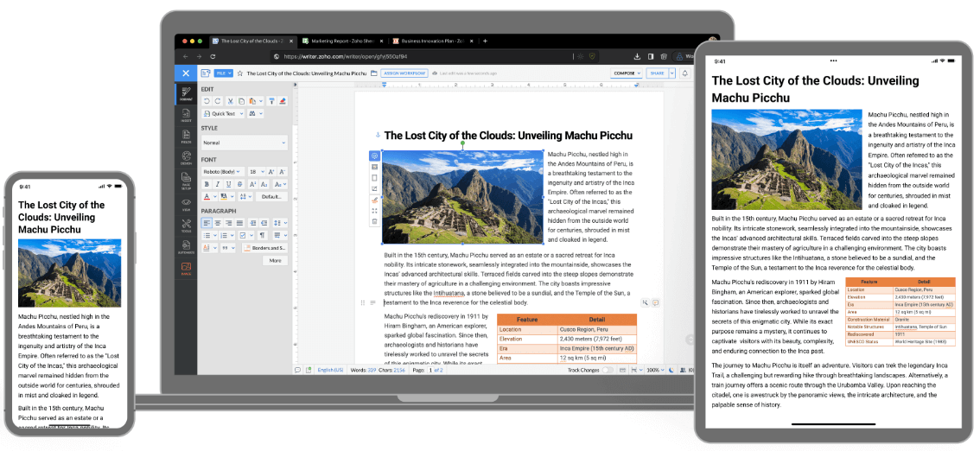
Task: Open the line spacing dropdown
Action: pos(280,223)
